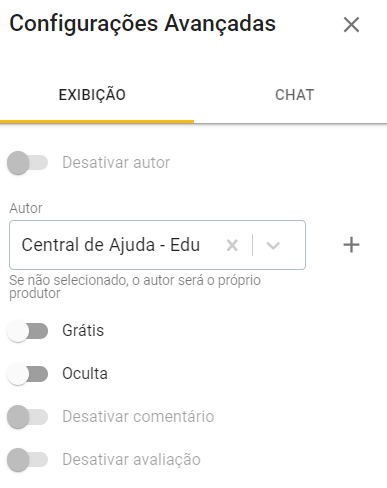Toggle the Desativar comentário switch
The image size is (387, 488).
coord(27,417)
